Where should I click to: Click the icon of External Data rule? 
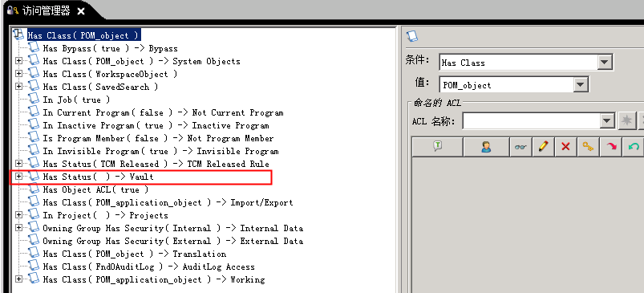click(34, 240)
